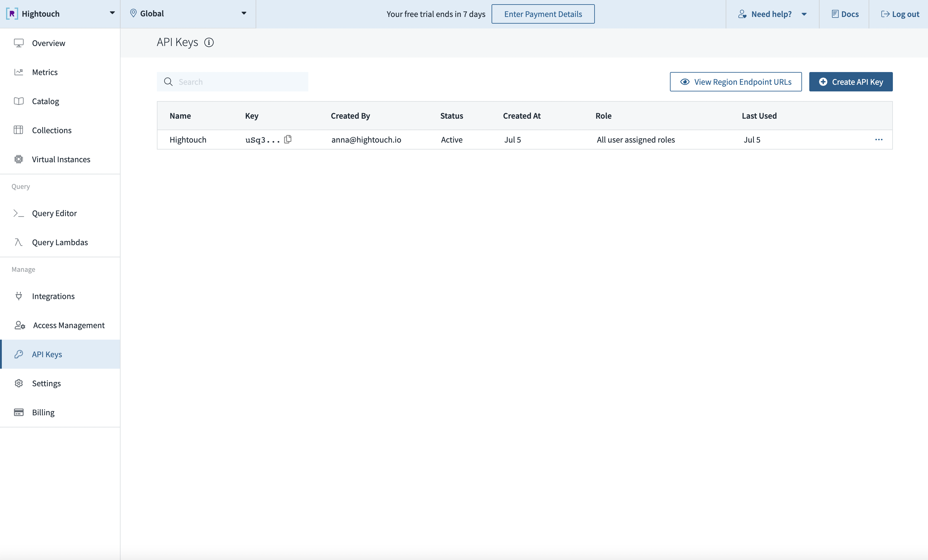The image size is (928, 560).
Task: Click the API Keys info icon
Action: coord(209,42)
